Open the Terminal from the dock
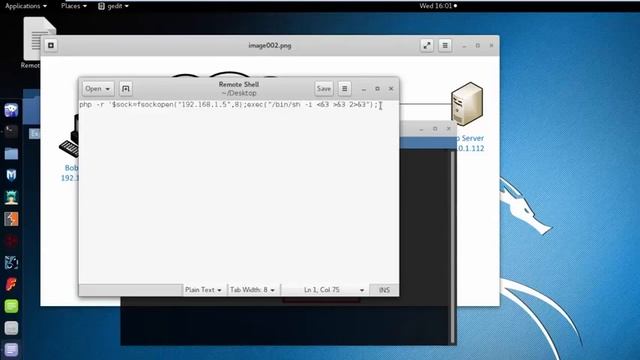The width and height of the screenshot is (640, 360). [x=11, y=131]
